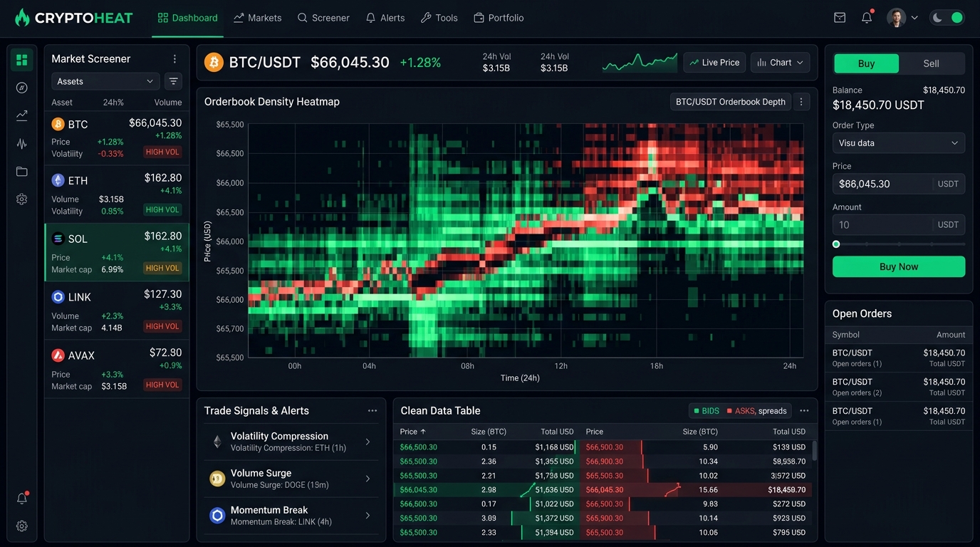980x547 pixels.
Task: Open the mail inbox icon in top bar
Action: point(840,18)
